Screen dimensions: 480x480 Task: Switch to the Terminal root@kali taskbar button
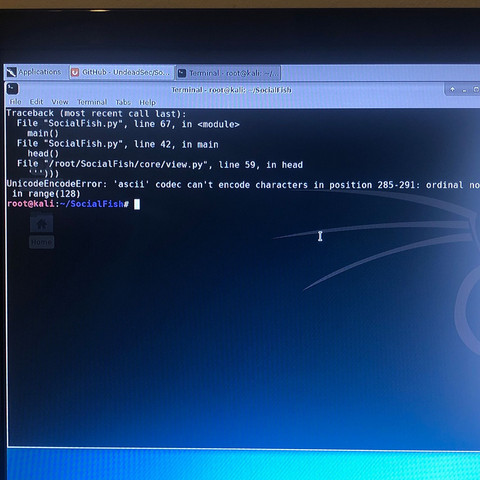[x=228, y=73]
